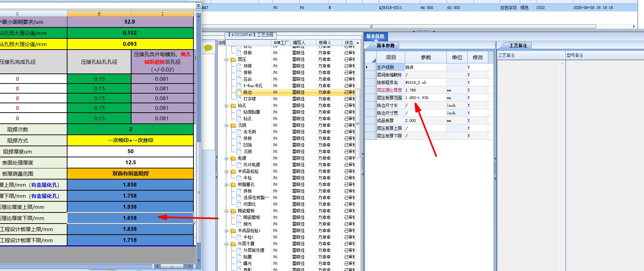
Task: Click document icon beside 抛光
Action: 239,224
